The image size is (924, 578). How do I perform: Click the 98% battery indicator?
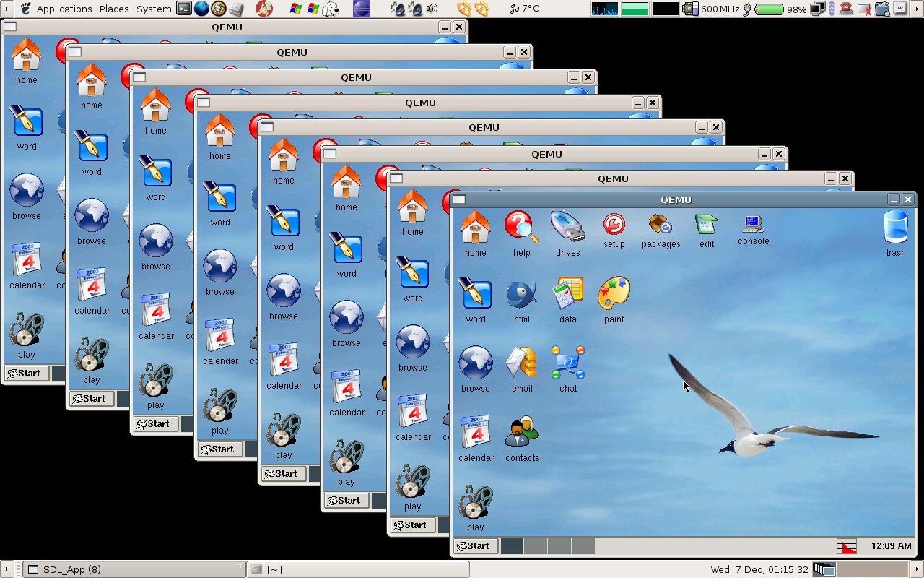[x=776, y=9]
